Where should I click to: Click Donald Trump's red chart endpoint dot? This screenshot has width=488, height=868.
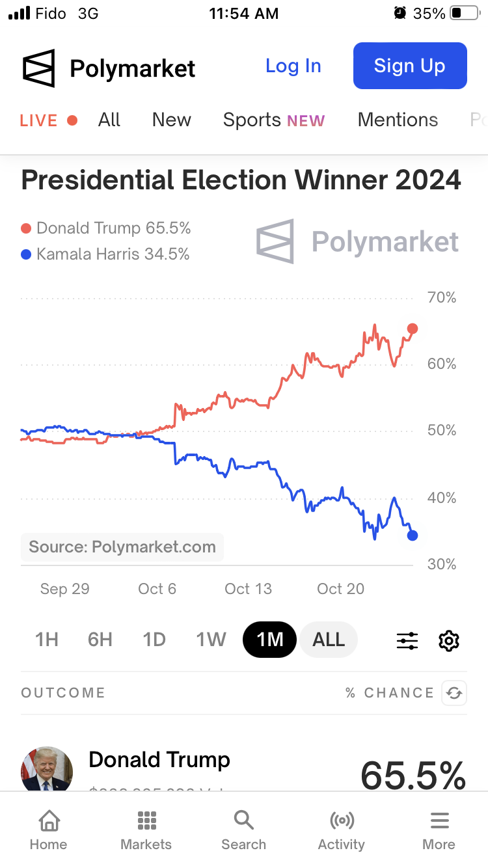tap(413, 329)
